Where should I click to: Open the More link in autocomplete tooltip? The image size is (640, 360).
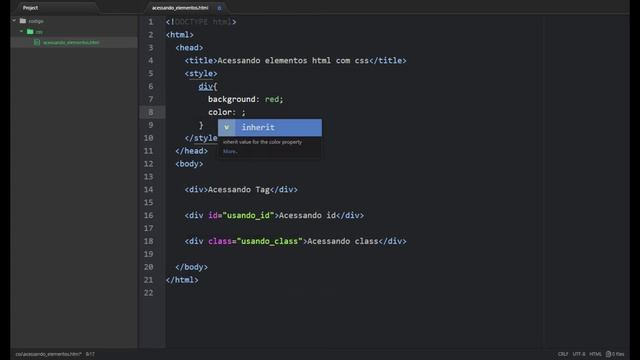coord(230,151)
